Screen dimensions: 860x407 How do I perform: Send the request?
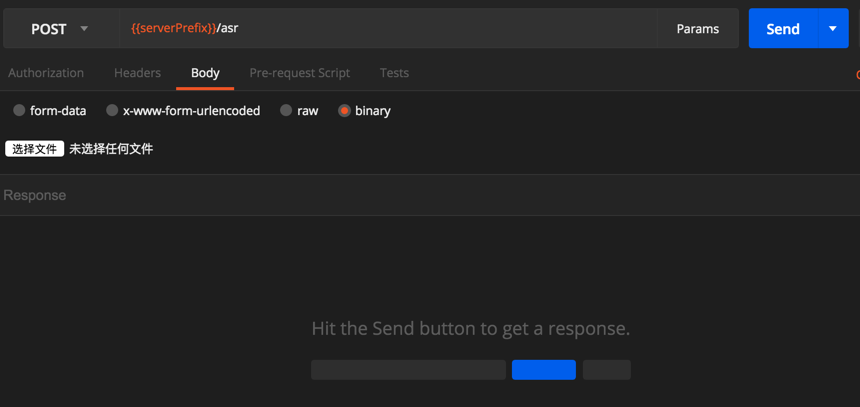[783, 29]
